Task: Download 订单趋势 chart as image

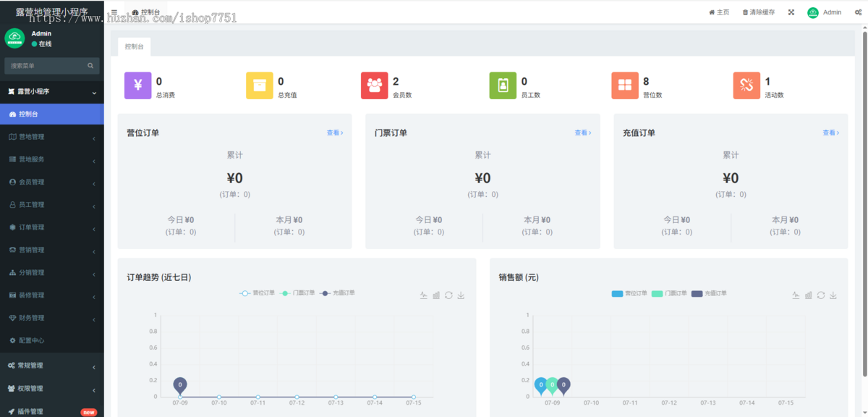Action: coord(461,295)
